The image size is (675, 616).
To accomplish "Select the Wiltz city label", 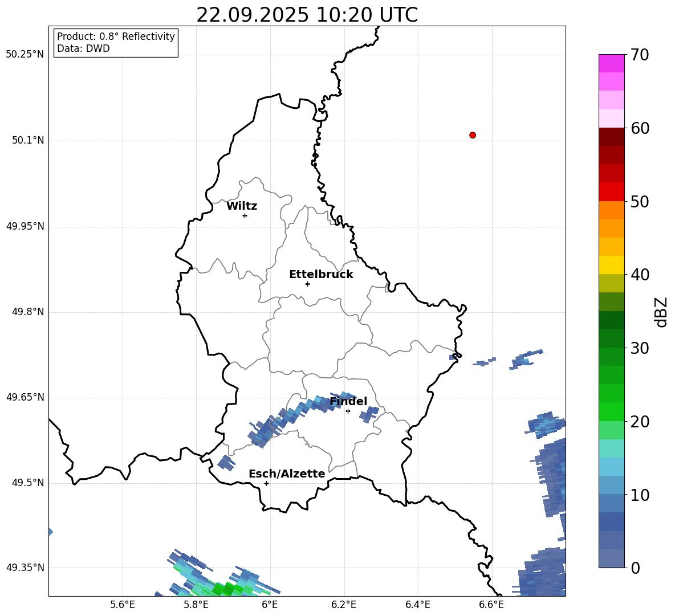I will coord(242,206).
